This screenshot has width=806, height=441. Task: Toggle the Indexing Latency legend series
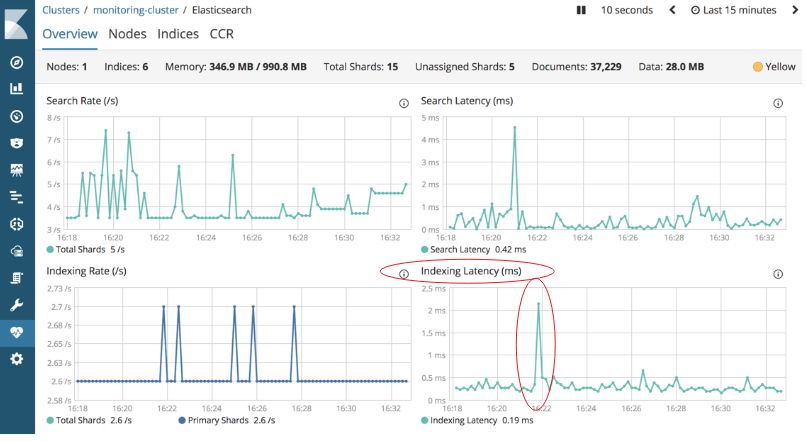(477, 420)
